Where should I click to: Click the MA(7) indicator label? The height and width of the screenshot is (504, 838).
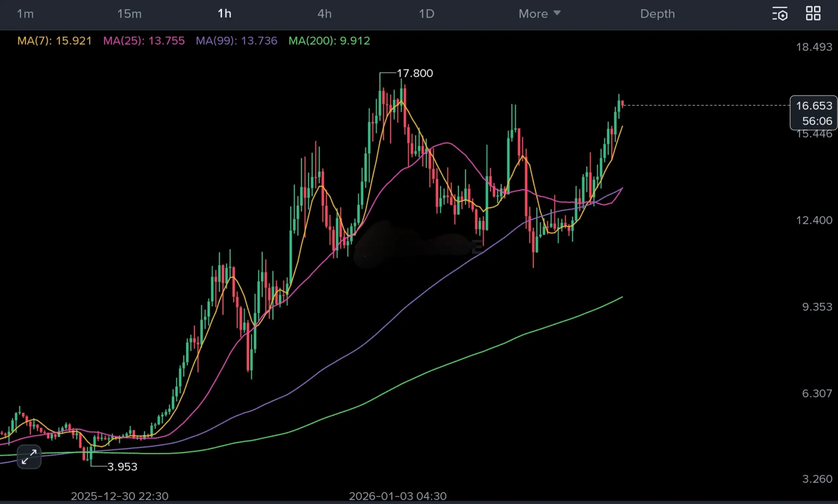pos(54,41)
